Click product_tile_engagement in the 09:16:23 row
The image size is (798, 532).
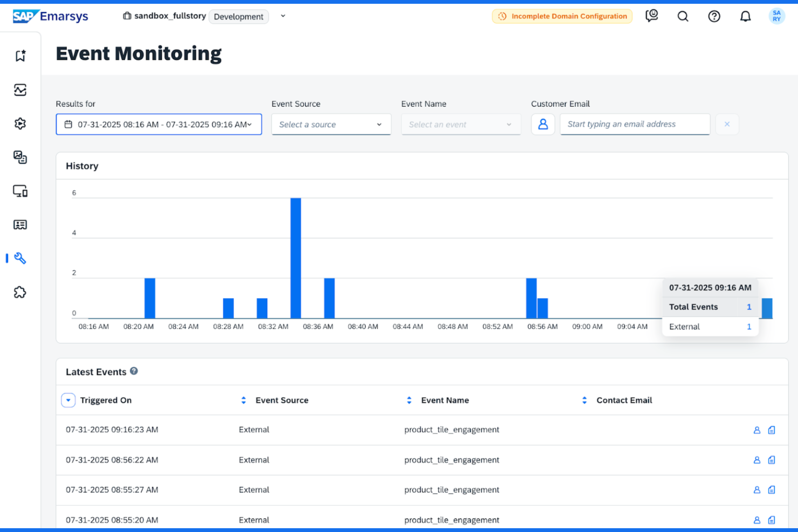(452, 430)
